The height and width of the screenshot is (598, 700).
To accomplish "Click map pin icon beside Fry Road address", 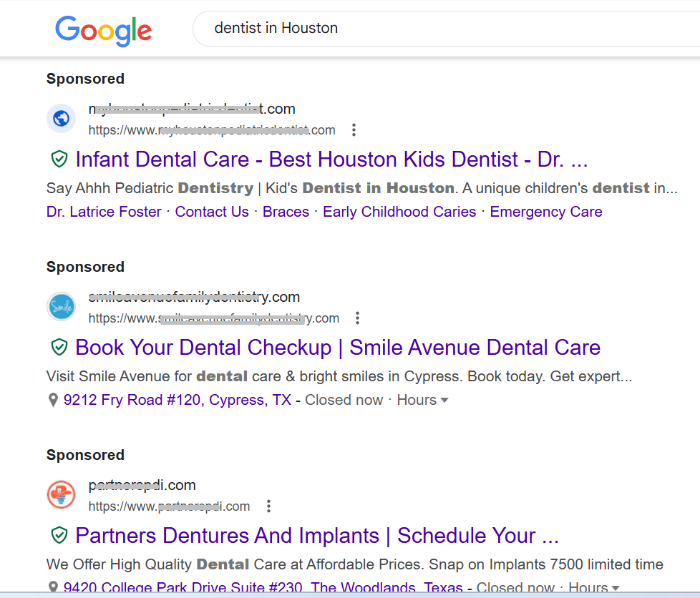I will pyautogui.click(x=53, y=401).
